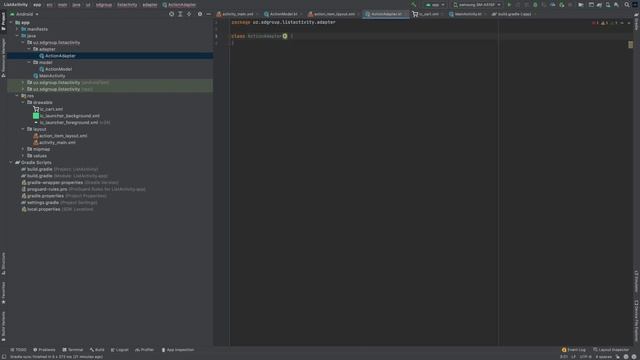Switch to MainActivity.kt editor tab
This screenshot has width=640, height=360.
pyautogui.click(x=466, y=14)
